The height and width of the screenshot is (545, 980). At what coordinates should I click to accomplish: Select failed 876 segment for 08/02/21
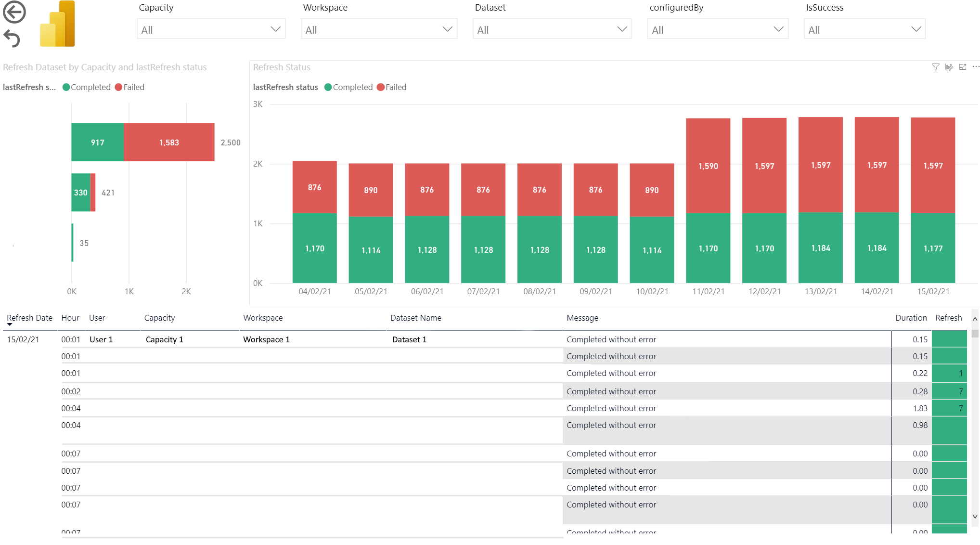point(540,190)
